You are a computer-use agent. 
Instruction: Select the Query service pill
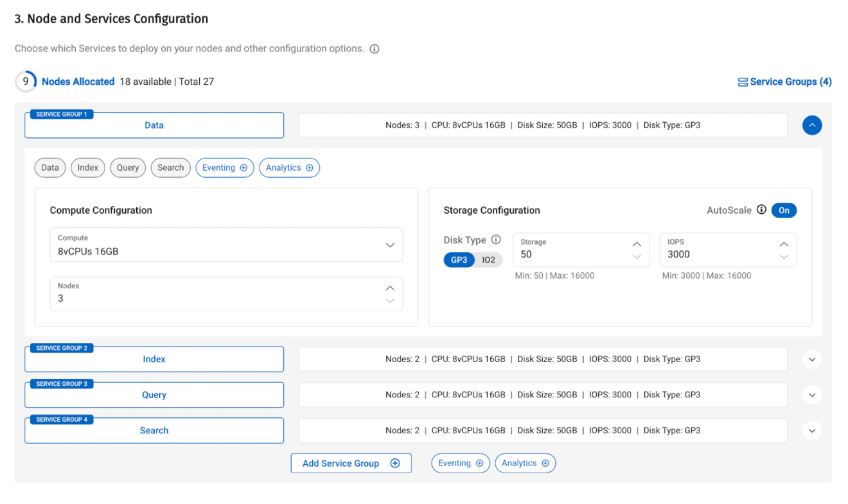pos(127,168)
